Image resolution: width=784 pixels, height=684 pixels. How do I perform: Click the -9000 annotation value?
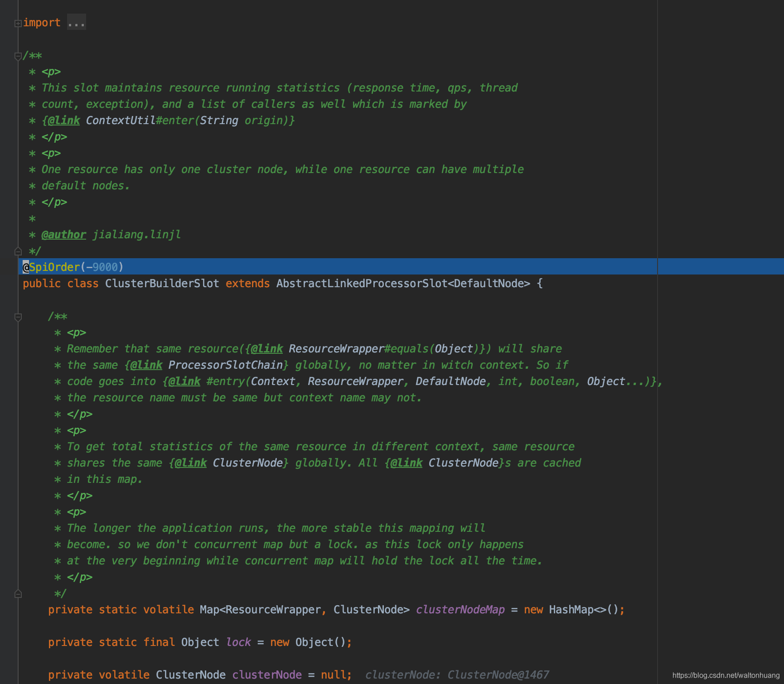102,267
